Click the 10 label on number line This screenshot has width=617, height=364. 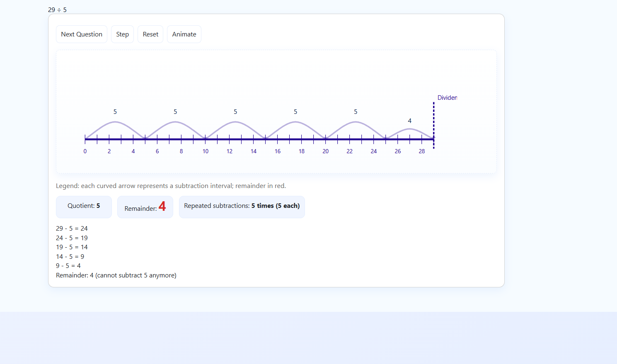[x=206, y=152]
